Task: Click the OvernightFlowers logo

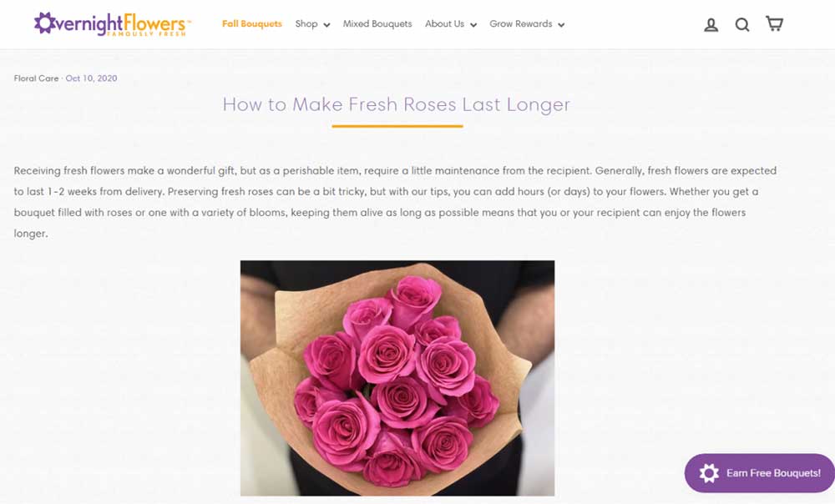Action: pyautogui.click(x=113, y=24)
